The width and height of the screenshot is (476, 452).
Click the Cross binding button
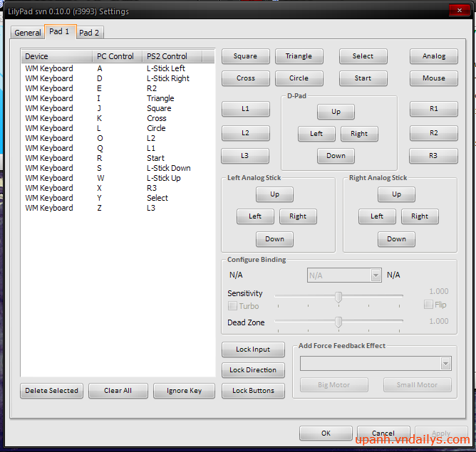(245, 78)
